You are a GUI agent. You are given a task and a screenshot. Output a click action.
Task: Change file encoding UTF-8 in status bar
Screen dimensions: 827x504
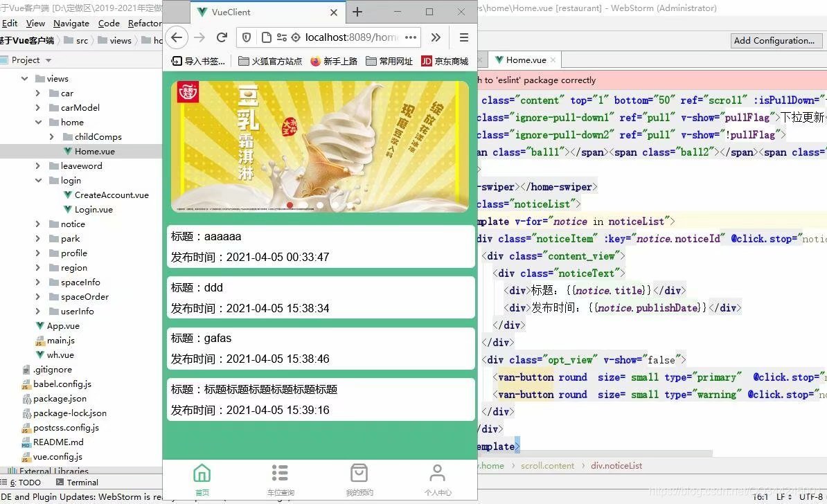(x=810, y=496)
